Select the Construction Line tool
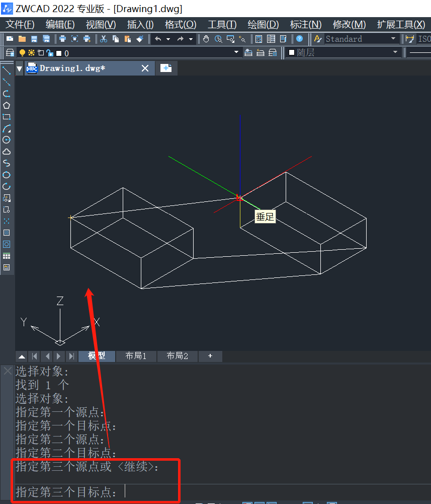431x504 pixels. 7,82
